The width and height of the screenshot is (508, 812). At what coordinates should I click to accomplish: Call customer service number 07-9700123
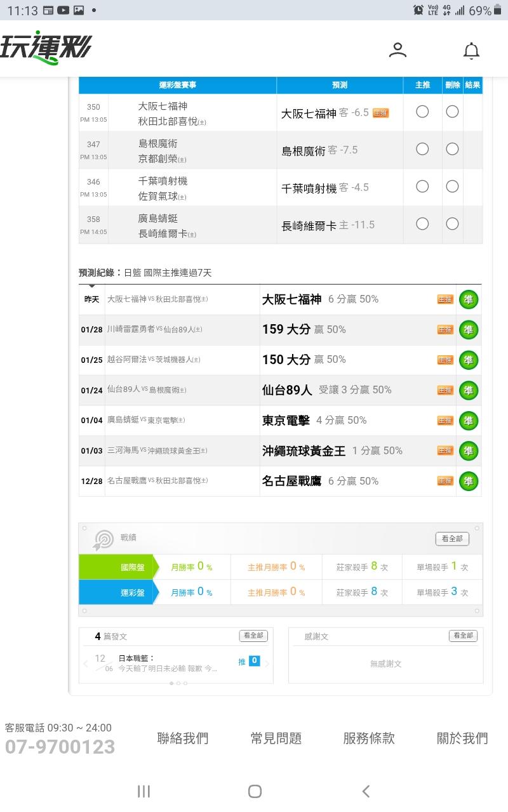pyautogui.click(x=60, y=747)
